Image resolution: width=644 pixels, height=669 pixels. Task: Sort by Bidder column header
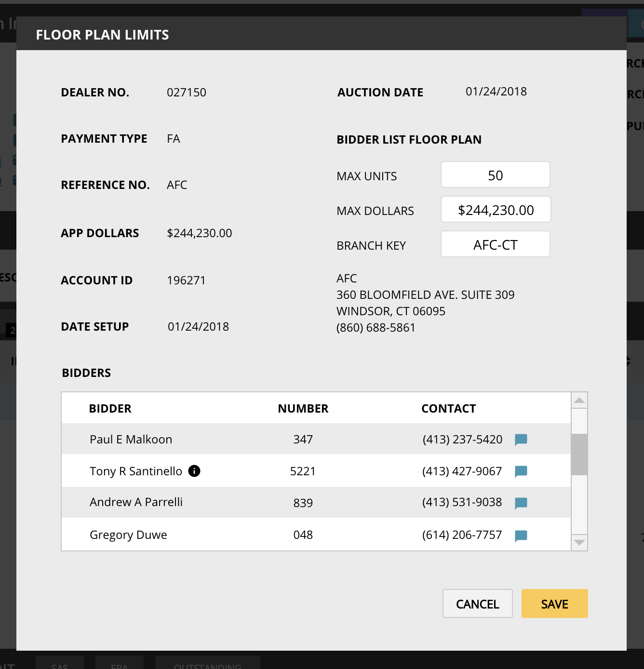tap(110, 409)
